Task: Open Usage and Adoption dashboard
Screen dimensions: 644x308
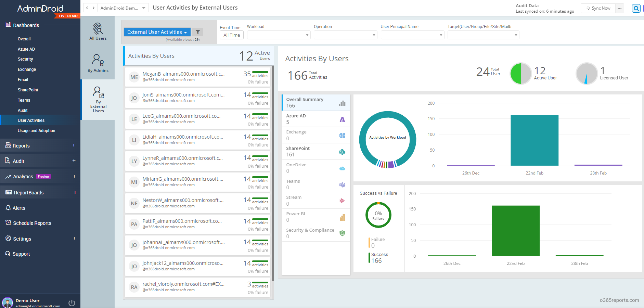Action: 36,131
